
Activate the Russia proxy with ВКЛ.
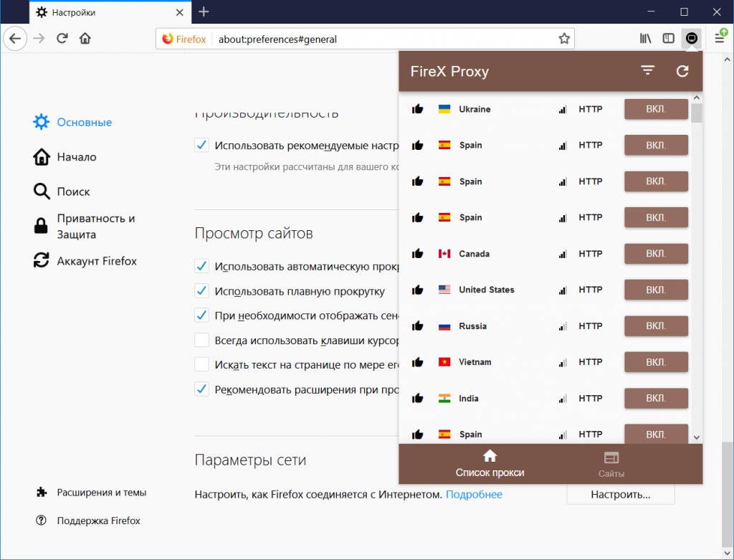tap(656, 326)
